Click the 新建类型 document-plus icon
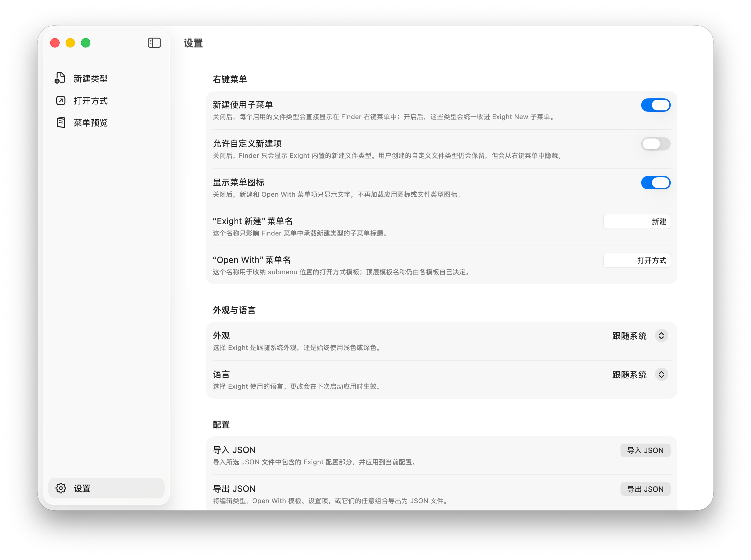The width and height of the screenshot is (751, 560). point(60,78)
